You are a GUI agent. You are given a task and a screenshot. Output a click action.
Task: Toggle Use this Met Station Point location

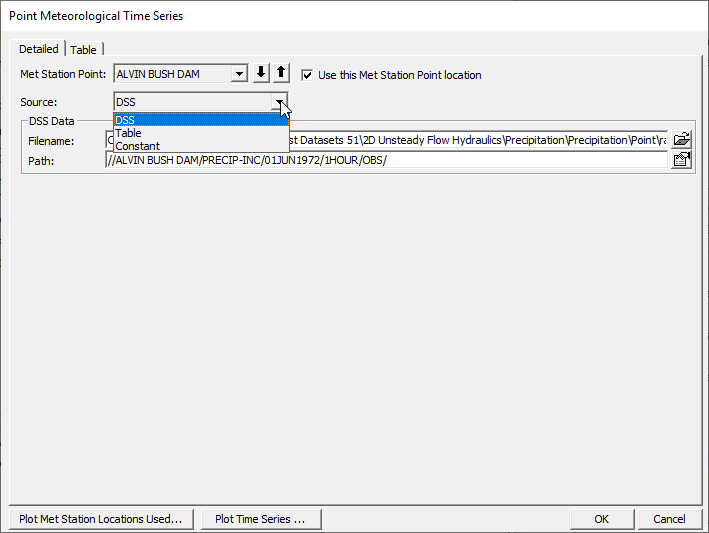click(307, 75)
